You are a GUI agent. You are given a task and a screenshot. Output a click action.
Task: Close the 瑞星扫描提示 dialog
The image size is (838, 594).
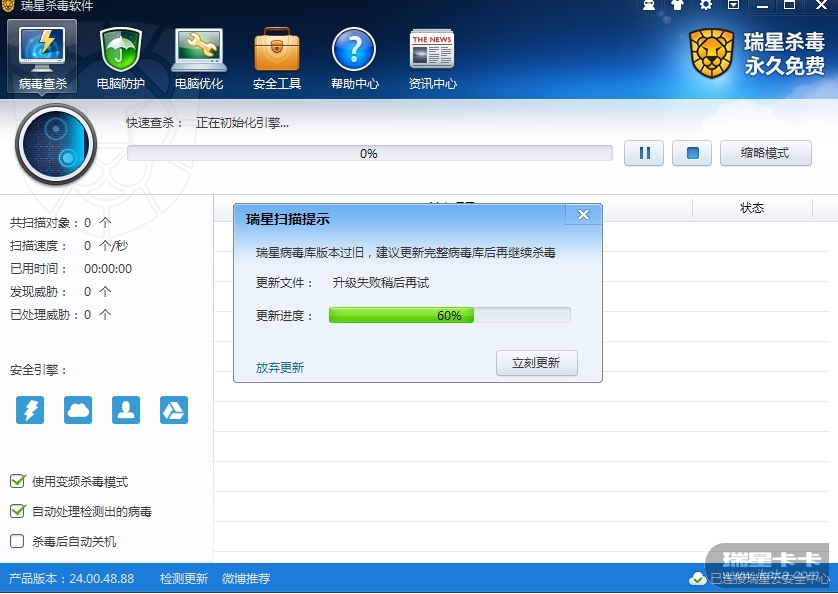pyautogui.click(x=584, y=214)
